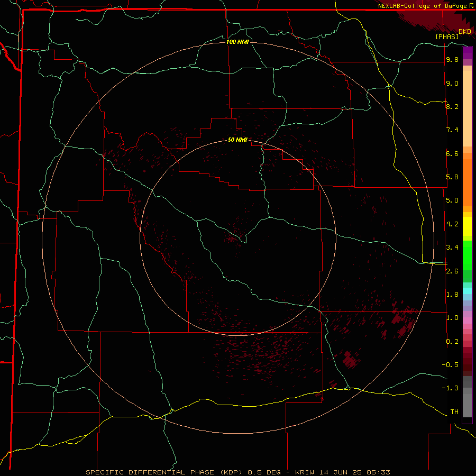Click the cyan segment of the color bar
Viewport: 476px width, 476px height.
pos(467,291)
